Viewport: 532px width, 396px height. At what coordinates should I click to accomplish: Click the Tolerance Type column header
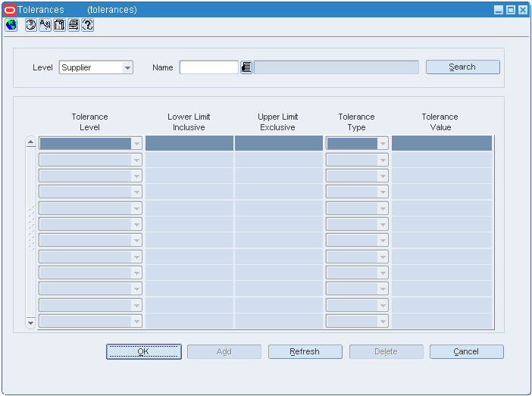click(x=357, y=122)
